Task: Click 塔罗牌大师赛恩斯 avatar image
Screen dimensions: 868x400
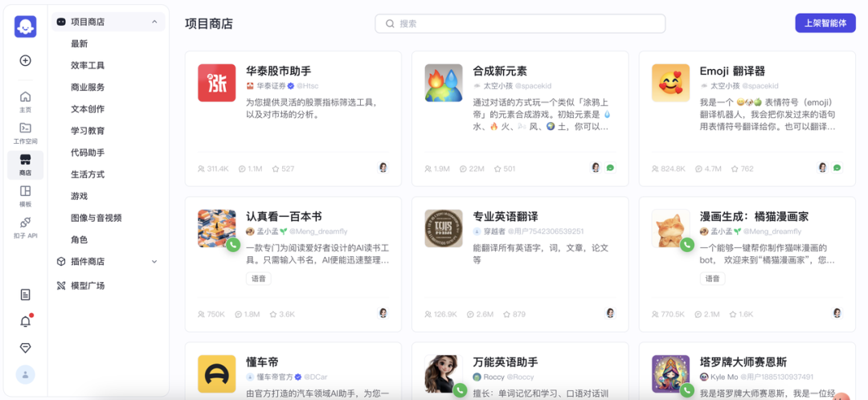Action: (670, 374)
